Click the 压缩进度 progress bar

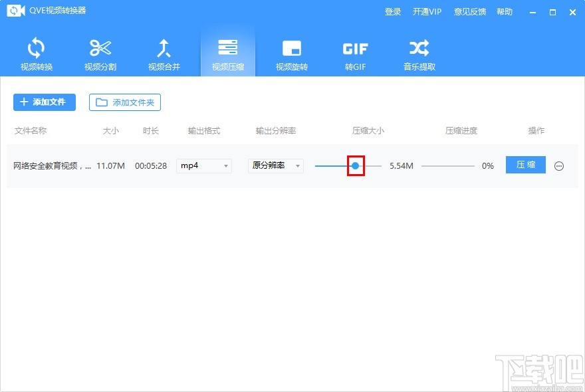(x=447, y=166)
